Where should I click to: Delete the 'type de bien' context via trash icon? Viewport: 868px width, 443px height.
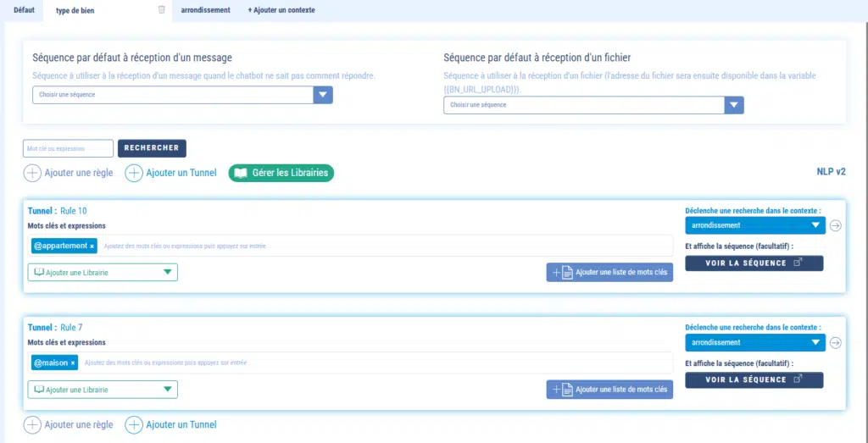(162, 10)
